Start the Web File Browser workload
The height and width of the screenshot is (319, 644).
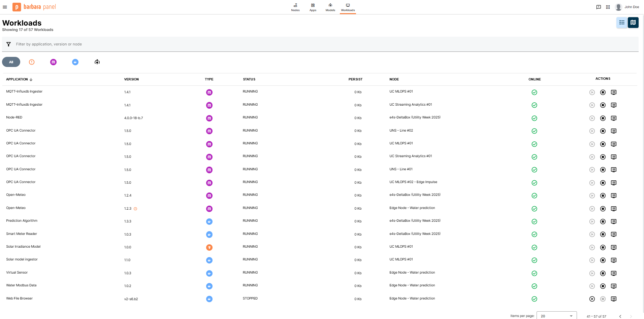click(592, 299)
